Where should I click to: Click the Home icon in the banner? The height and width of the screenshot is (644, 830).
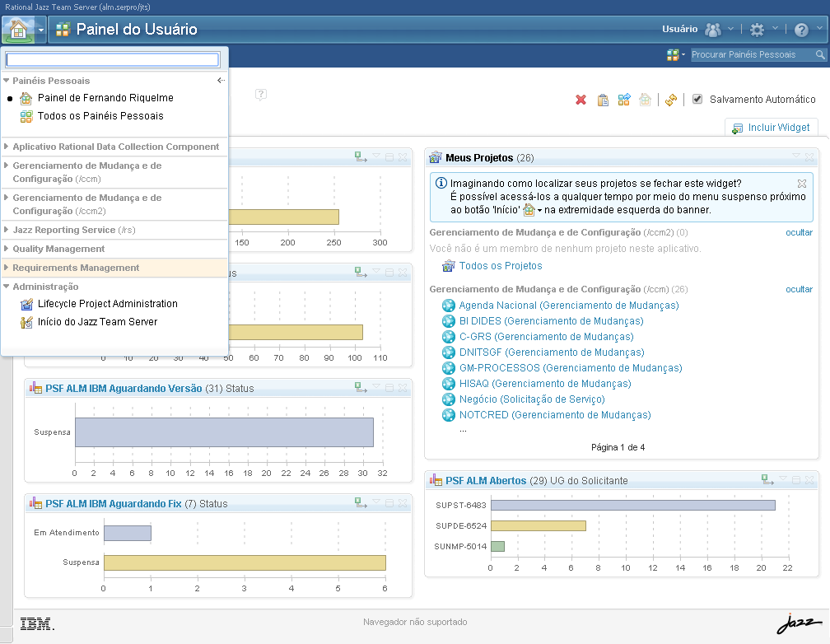[18, 30]
